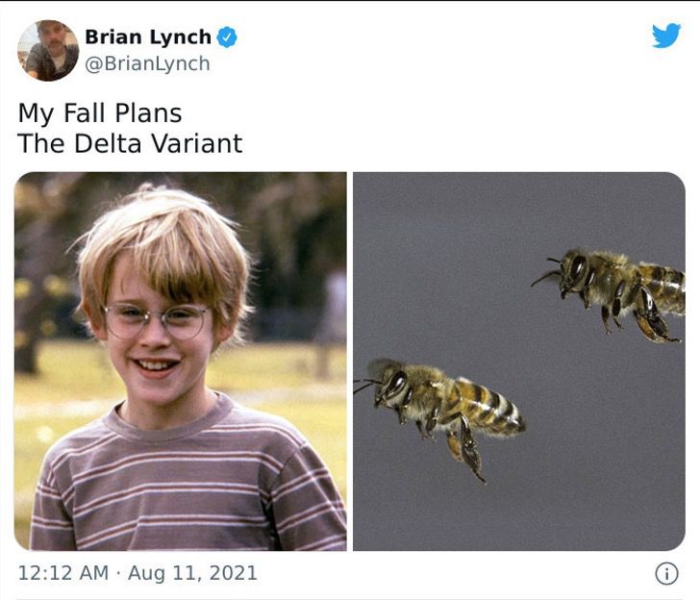
Task: Click the Aug 11, 2021 date
Action: click(192, 573)
